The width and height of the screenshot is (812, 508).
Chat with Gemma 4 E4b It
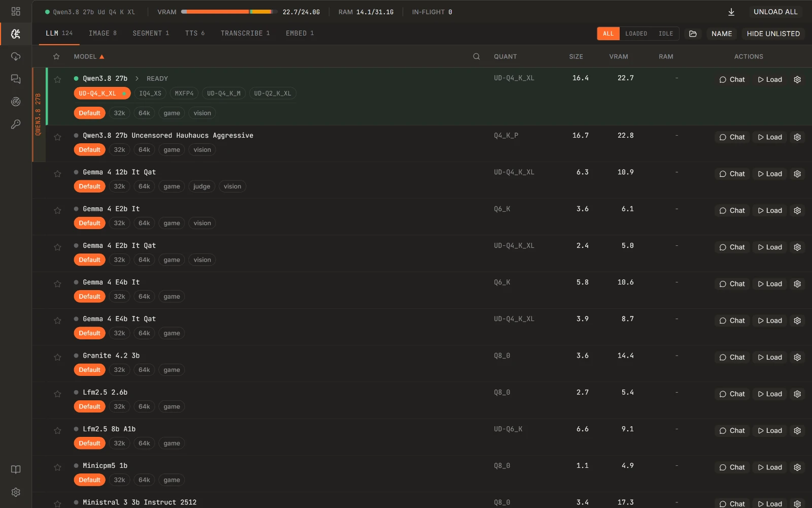tap(732, 284)
